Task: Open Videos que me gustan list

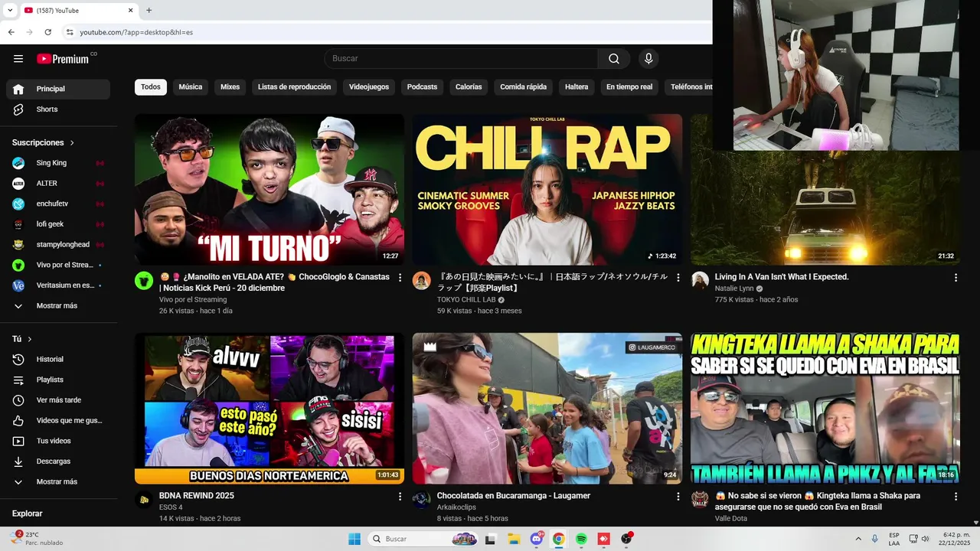Action: click(x=58, y=420)
